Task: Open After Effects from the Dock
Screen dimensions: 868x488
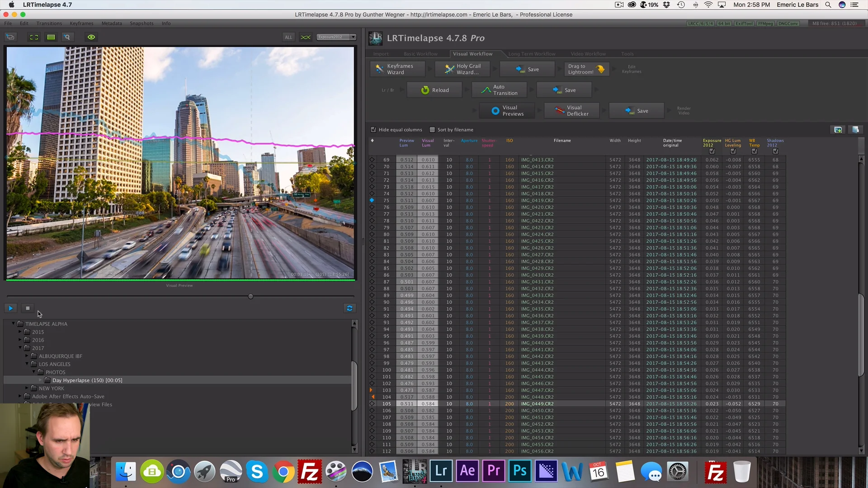Action: click(467, 472)
